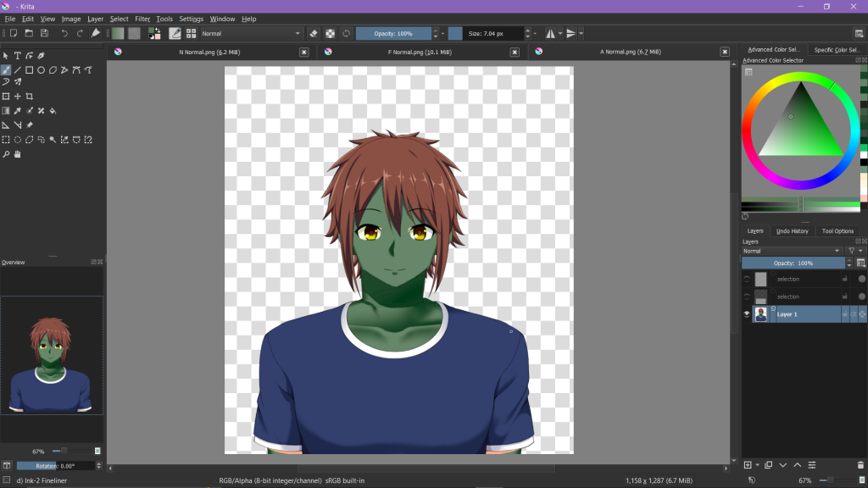
Task: Show the top selection layer
Action: 747,279
